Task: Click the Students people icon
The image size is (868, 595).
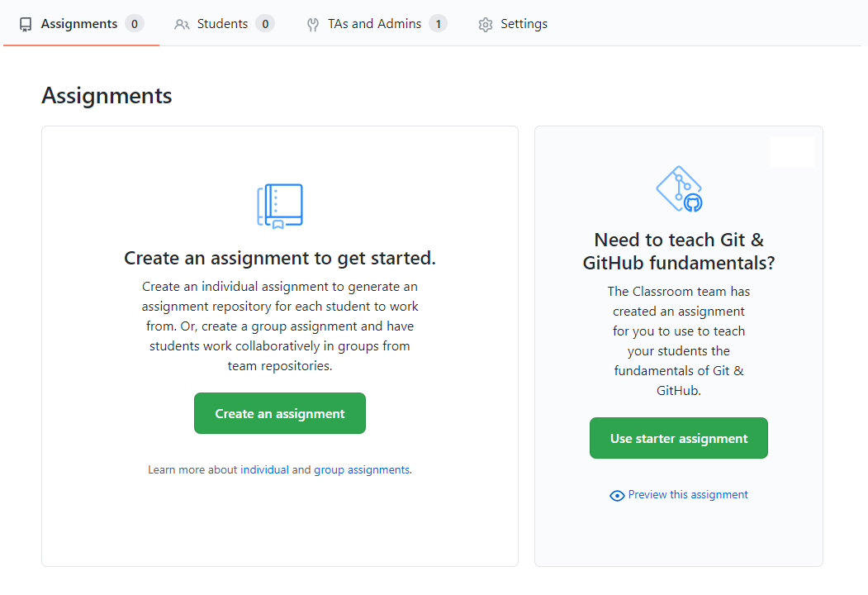Action: (x=182, y=24)
